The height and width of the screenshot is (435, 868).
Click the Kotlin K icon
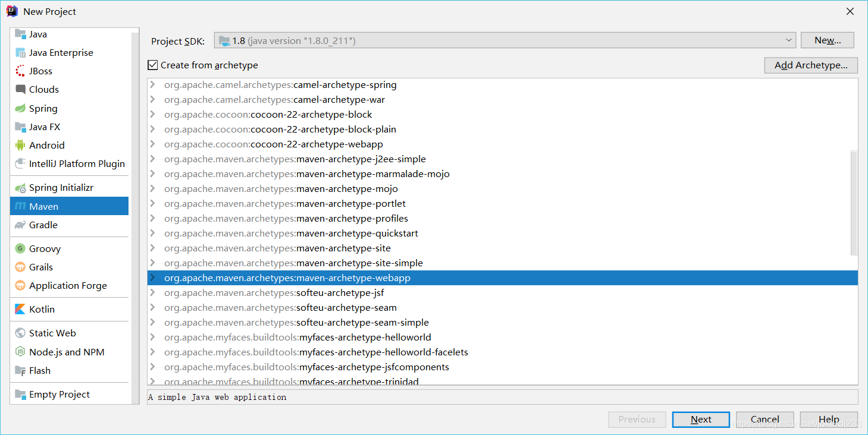pyautogui.click(x=20, y=309)
